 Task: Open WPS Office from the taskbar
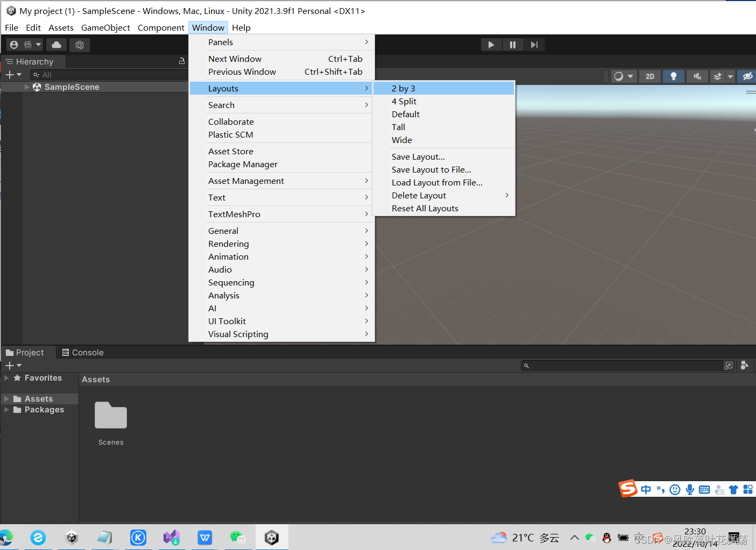coord(205,537)
